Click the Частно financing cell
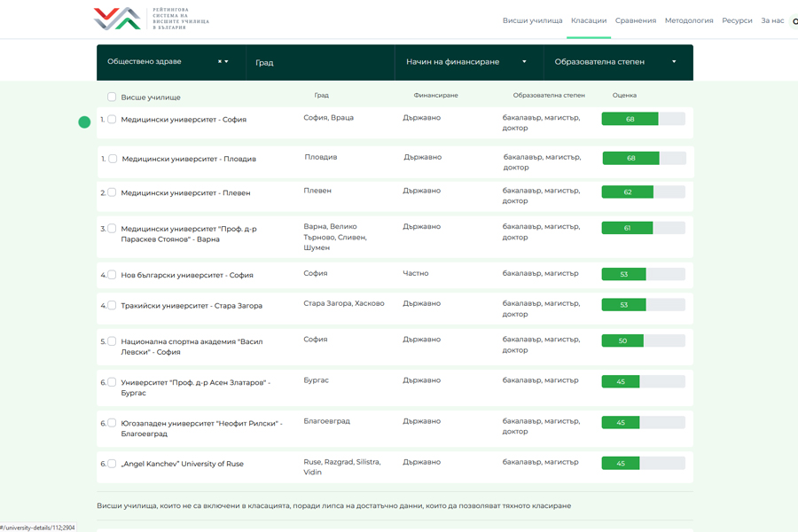The image size is (798, 532). [x=415, y=273]
